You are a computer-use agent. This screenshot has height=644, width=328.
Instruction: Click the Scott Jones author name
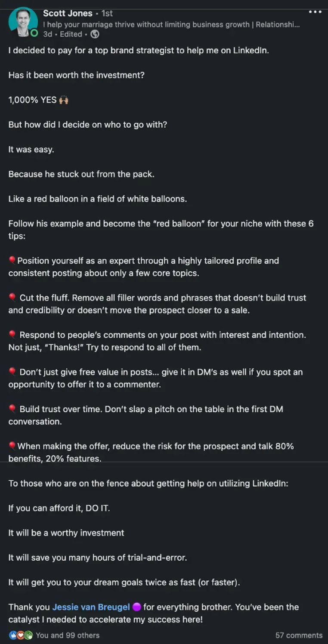tap(68, 13)
